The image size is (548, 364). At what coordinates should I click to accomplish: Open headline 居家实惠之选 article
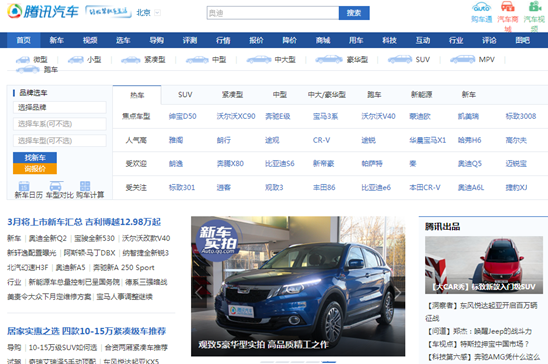86,331
